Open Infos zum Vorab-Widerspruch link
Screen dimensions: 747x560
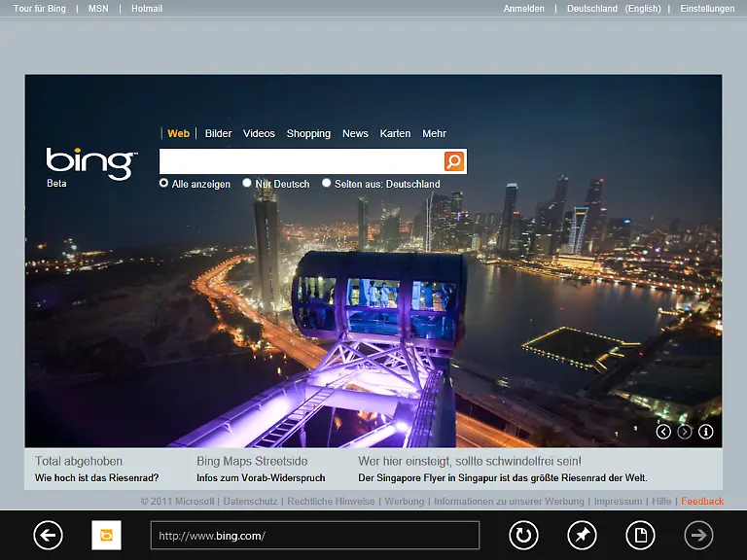pos(261,477)
